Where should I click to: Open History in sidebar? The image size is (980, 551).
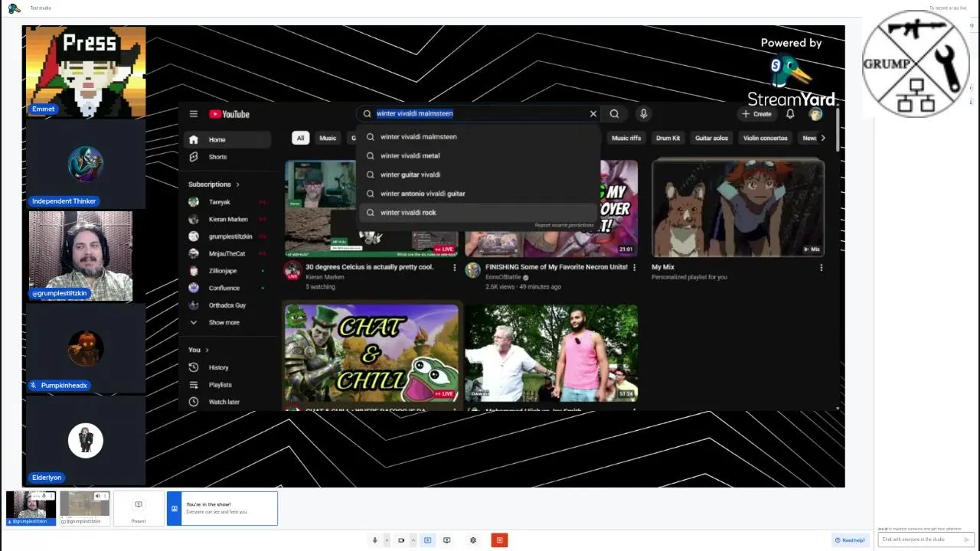point(227,367)
